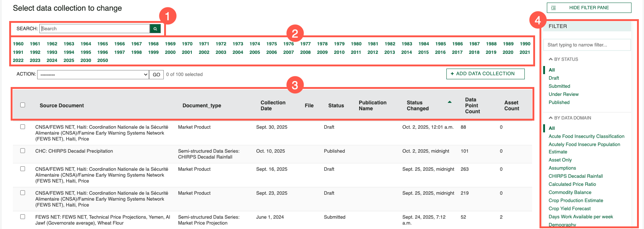This screenshot has height=229, width=644.
Task: Check the CHC CHIRPS Decadal Precipitation row
Action: tap(23, 151)
